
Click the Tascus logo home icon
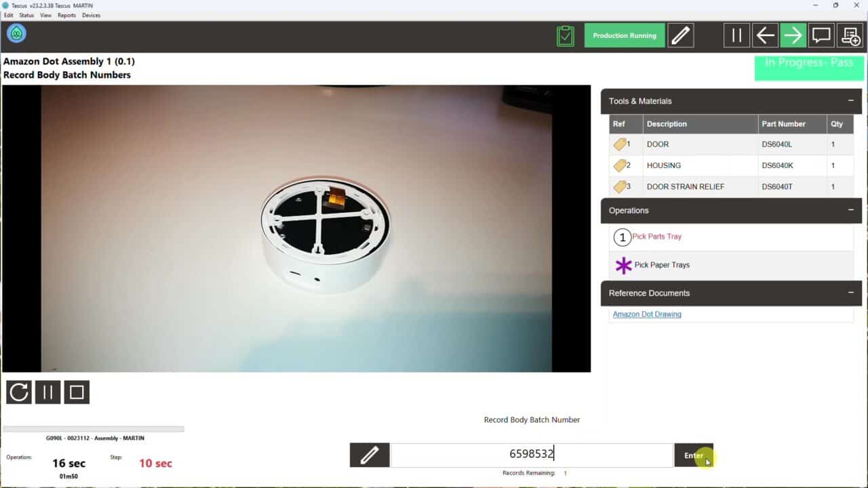tap(16, 33)
